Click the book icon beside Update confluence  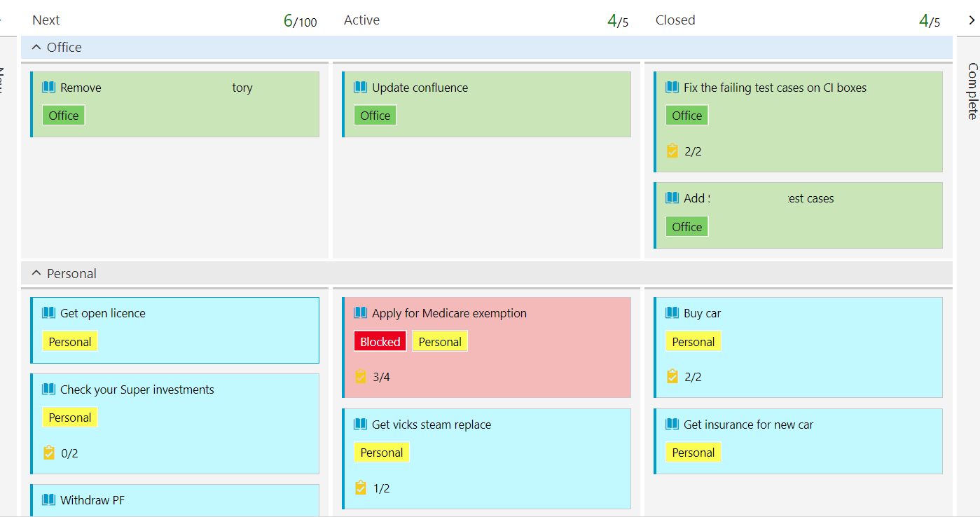360,88
